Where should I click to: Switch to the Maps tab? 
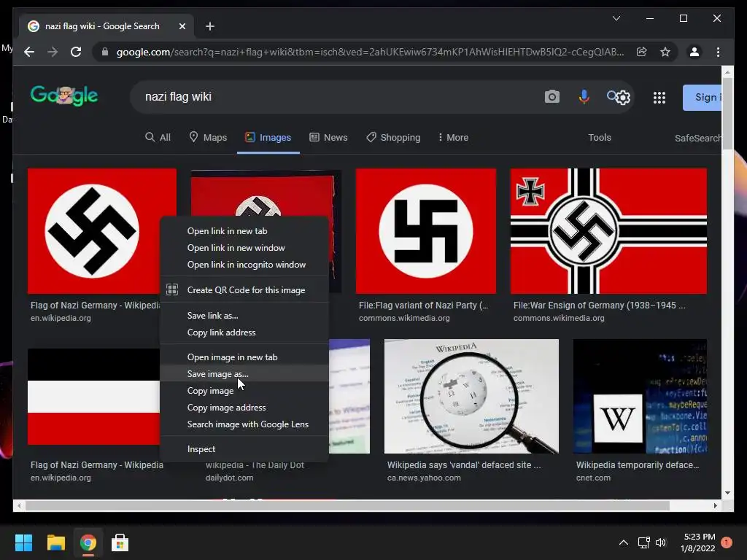(208, 138)
